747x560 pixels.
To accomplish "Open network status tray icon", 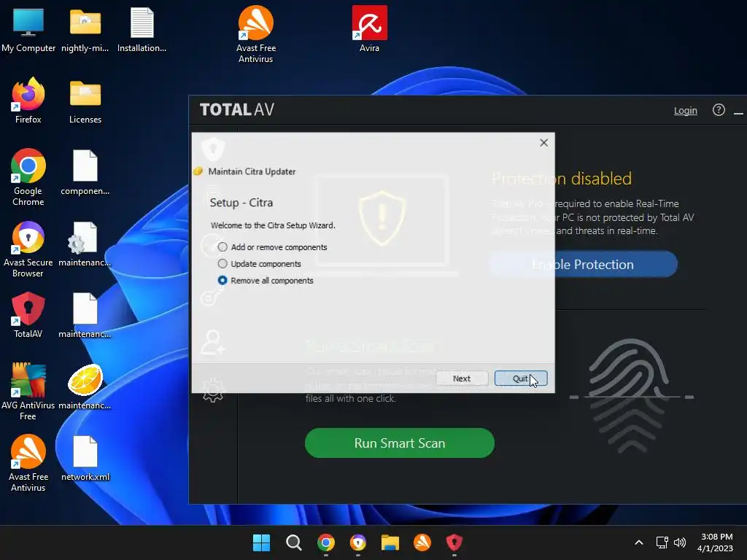I will [x=662, y=542].
